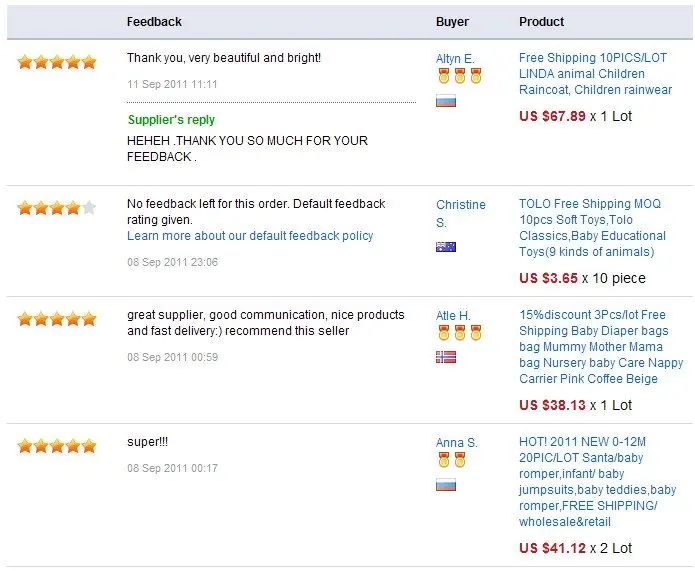View Atle H. buyer profile
The image size is (695, 571).
point(453,316)
